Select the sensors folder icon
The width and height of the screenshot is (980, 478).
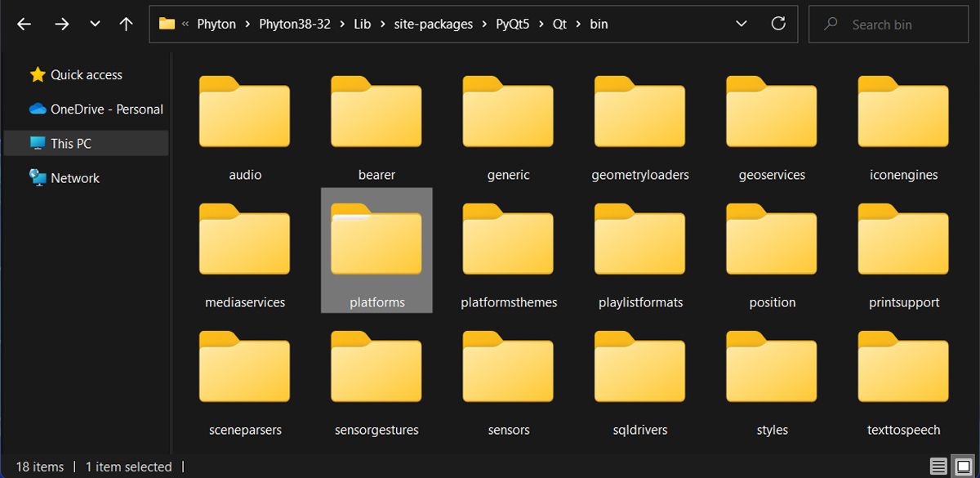508,366
